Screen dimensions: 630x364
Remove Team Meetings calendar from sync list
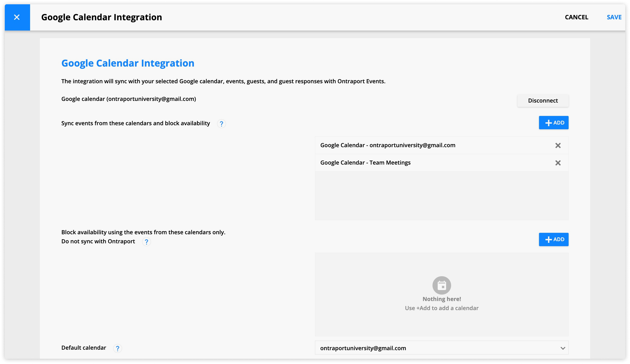click(x=558, y=163)
